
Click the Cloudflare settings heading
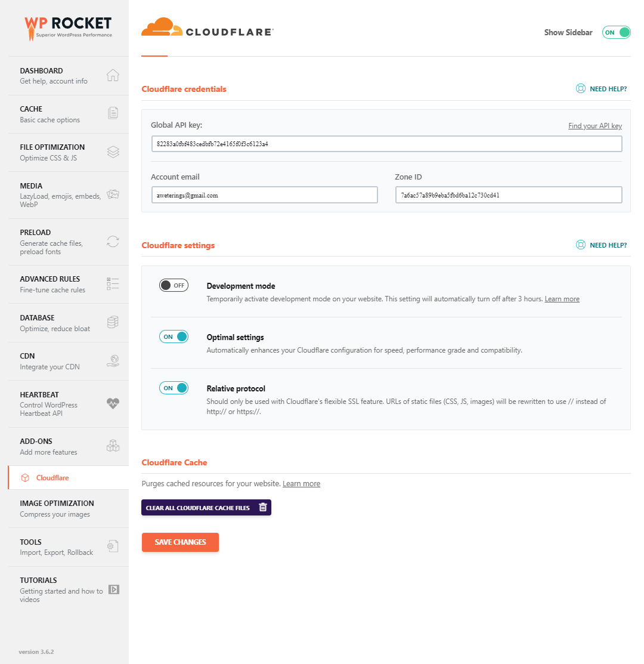click(x=178, y=245)
